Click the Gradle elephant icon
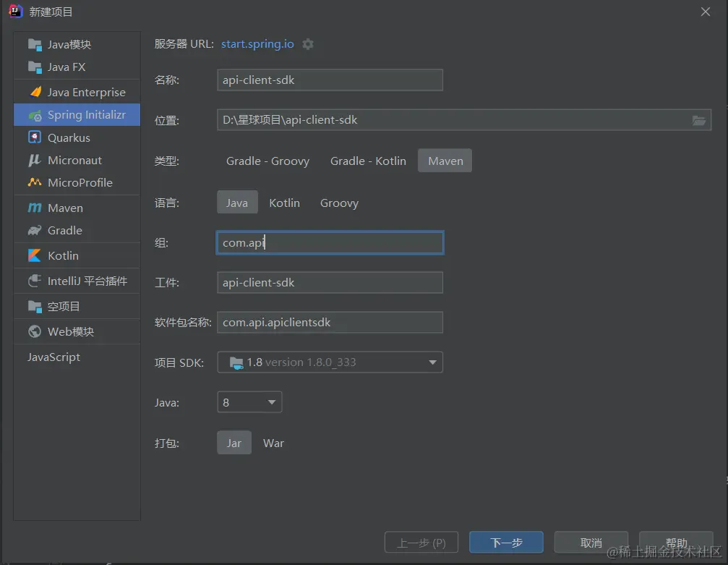Image resolution: width=728 pixels, height=565 pixels. tap(35, 231)
